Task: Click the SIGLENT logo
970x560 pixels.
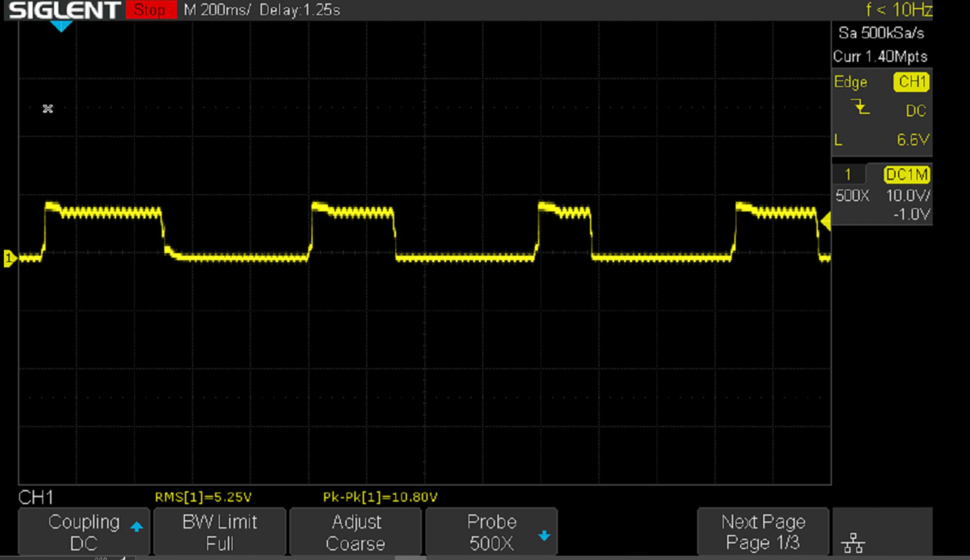Action: click(64, 10)
